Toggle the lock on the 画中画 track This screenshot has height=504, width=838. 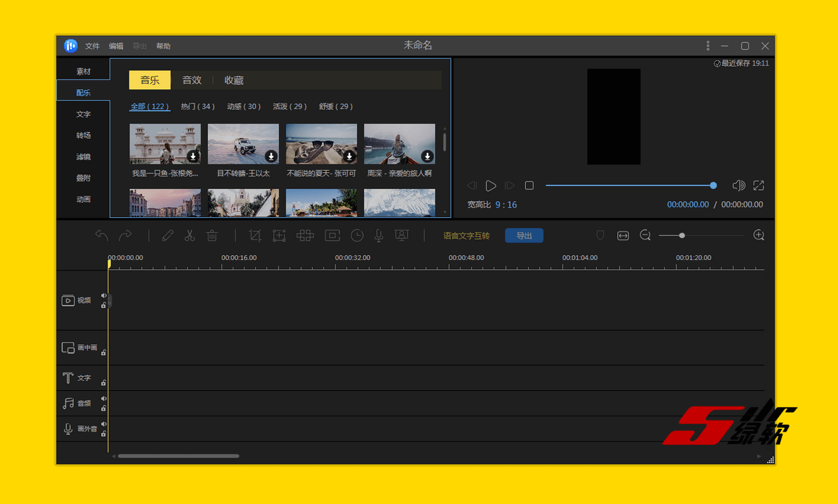click(x=103, y=352)
